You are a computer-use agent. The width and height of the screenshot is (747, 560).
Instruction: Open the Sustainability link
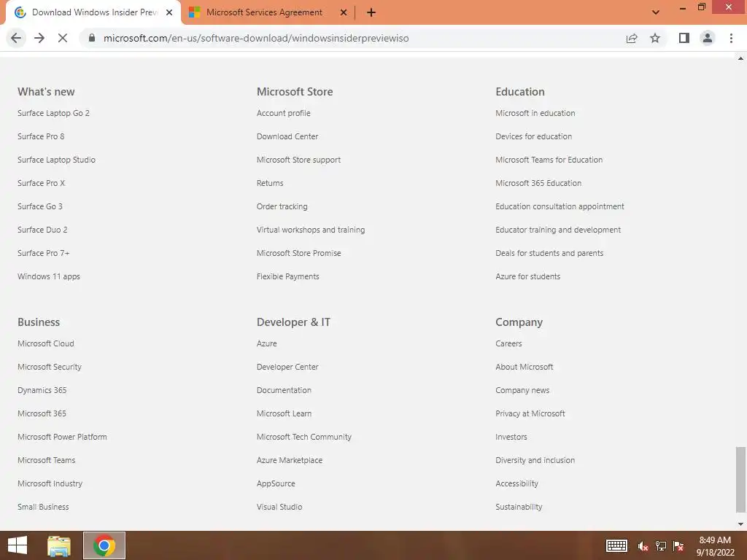pos(519,507)
